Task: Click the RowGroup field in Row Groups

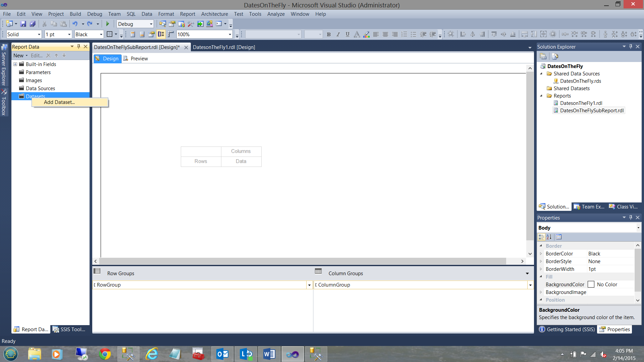Action: click(109, 285)
